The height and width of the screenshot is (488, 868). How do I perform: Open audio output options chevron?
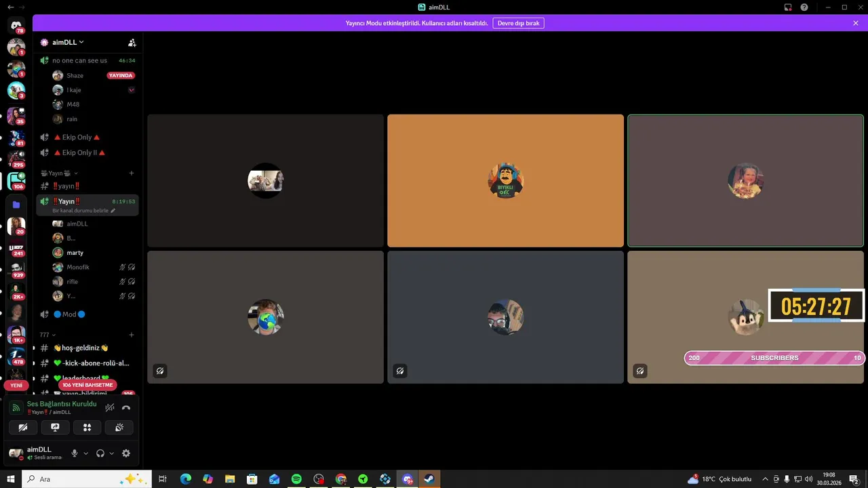click(x=111, y=453)
